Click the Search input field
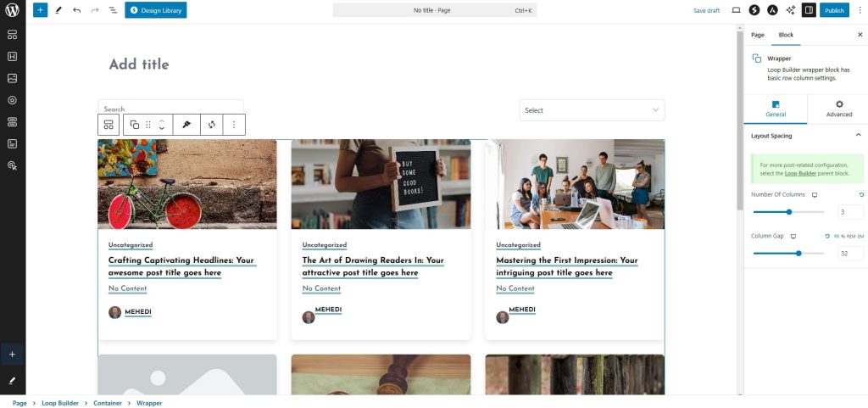Image resolution: width=868 pixels, height=408 pixels. click(x=170, y=108)
